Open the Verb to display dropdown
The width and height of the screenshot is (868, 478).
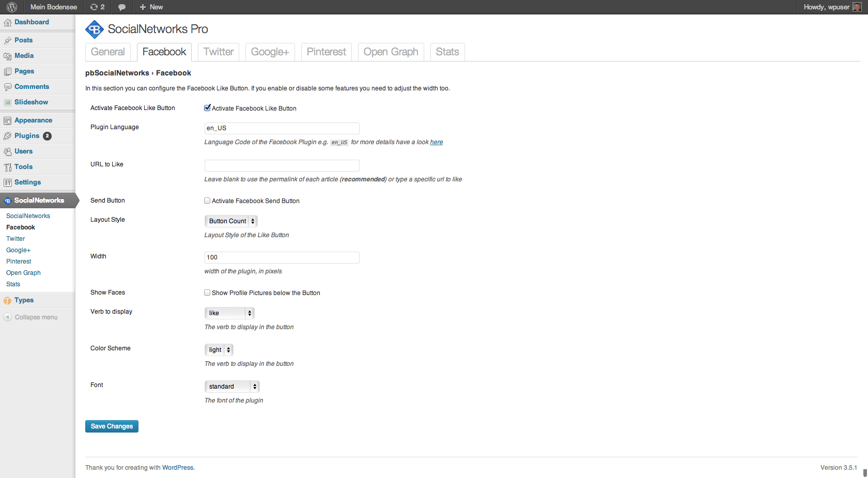[229, 313]
